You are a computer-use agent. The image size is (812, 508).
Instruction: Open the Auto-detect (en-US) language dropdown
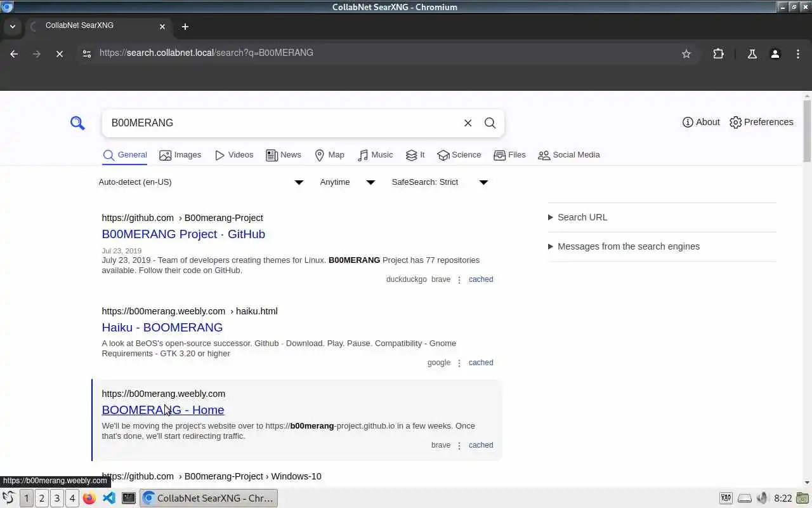pyautogui.click(x=201, y=182)
